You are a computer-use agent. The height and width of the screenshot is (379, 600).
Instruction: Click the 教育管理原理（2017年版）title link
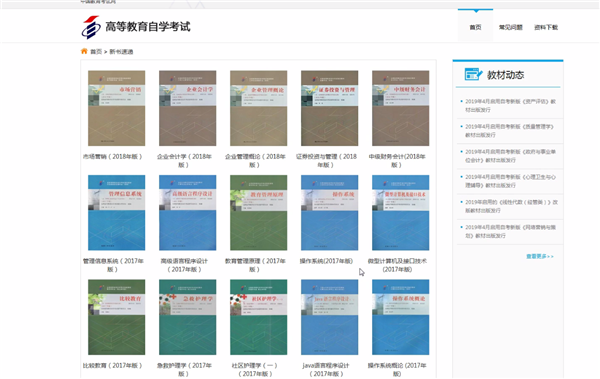coord(255,265)
